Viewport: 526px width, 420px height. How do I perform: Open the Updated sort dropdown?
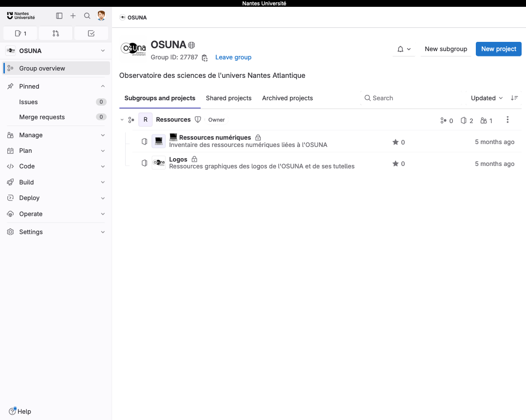[x=487, y=98]
